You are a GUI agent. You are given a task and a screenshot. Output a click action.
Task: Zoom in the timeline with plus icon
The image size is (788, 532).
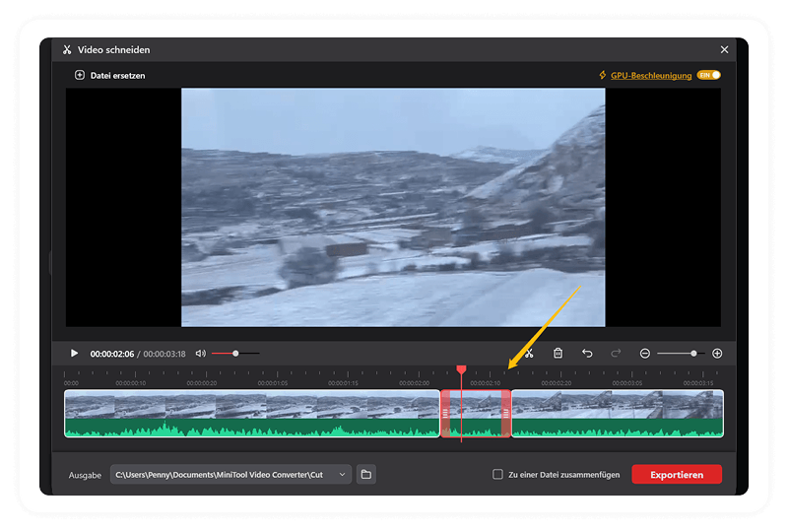click(717, 354)
